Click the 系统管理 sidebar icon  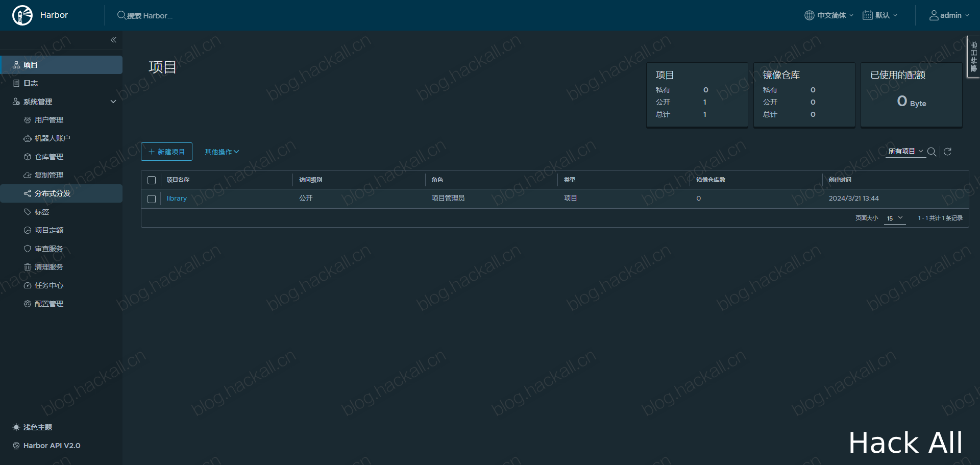(16, 102)
